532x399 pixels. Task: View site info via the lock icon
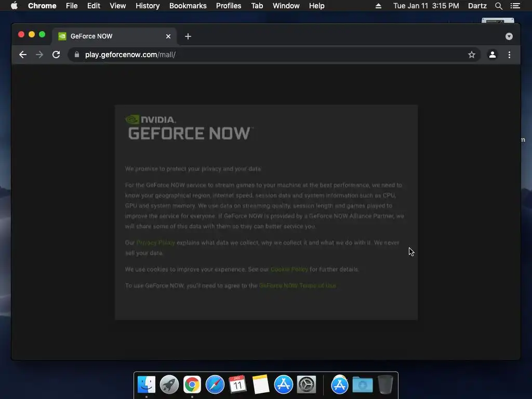pyautogui.click(x=77, y=55)
